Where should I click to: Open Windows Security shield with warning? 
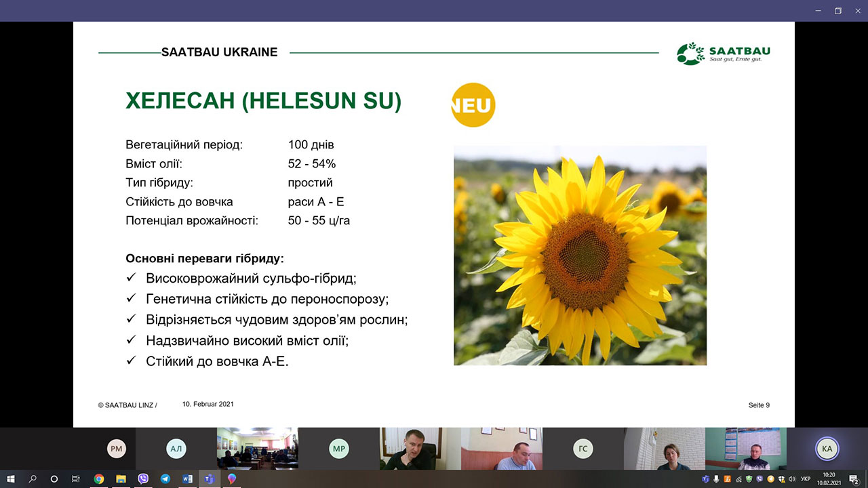pyautogui.click(x=781, y=479)
